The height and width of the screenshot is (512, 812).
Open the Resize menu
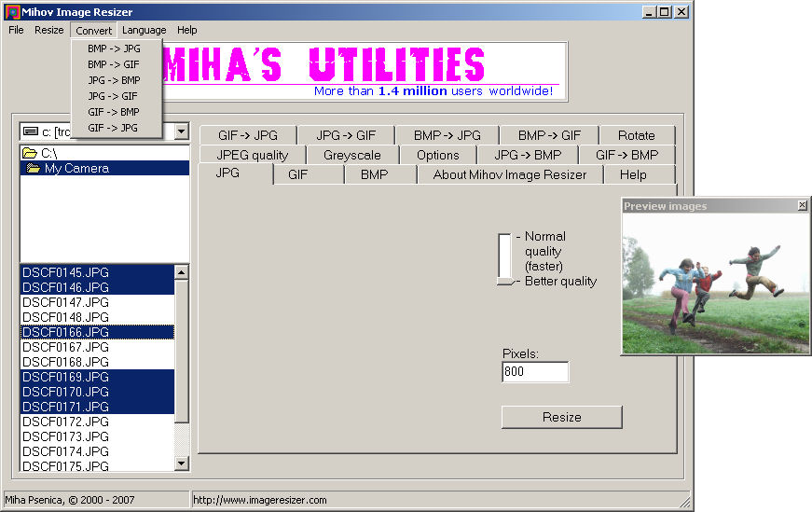click(49, 30)
